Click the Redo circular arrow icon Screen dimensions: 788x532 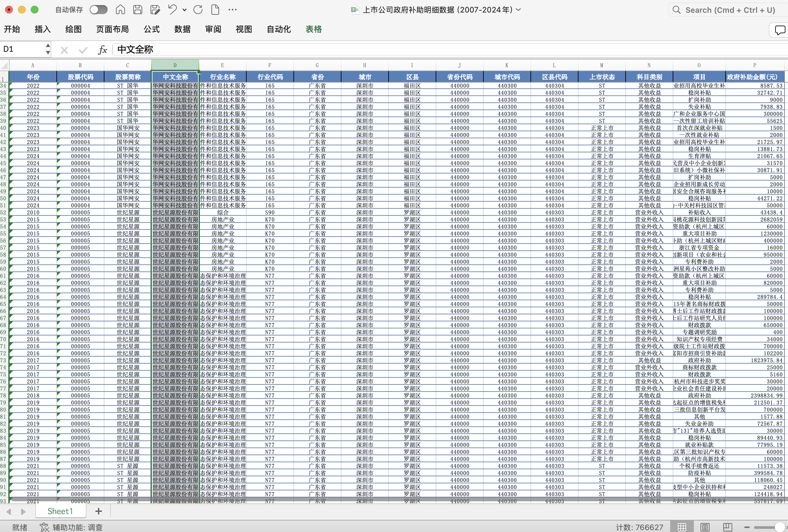point(198,10)
